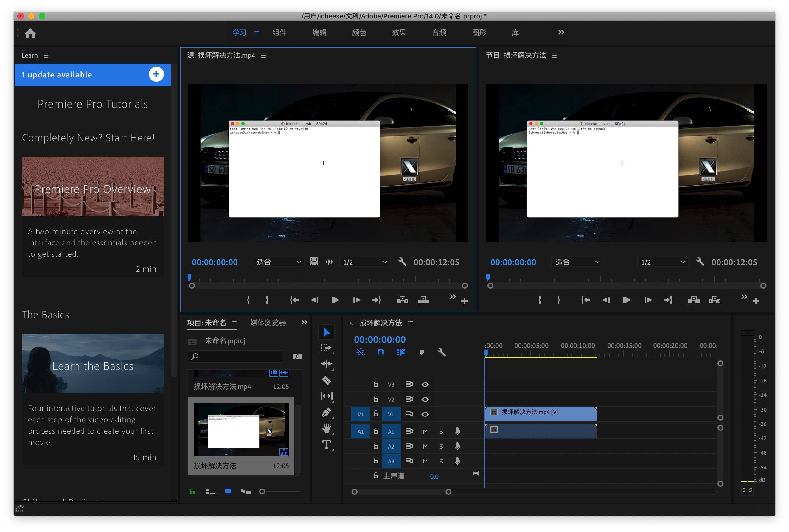Open the 媒体浏览器 panel tab
The image size is (789, 532).
[268, 323]
